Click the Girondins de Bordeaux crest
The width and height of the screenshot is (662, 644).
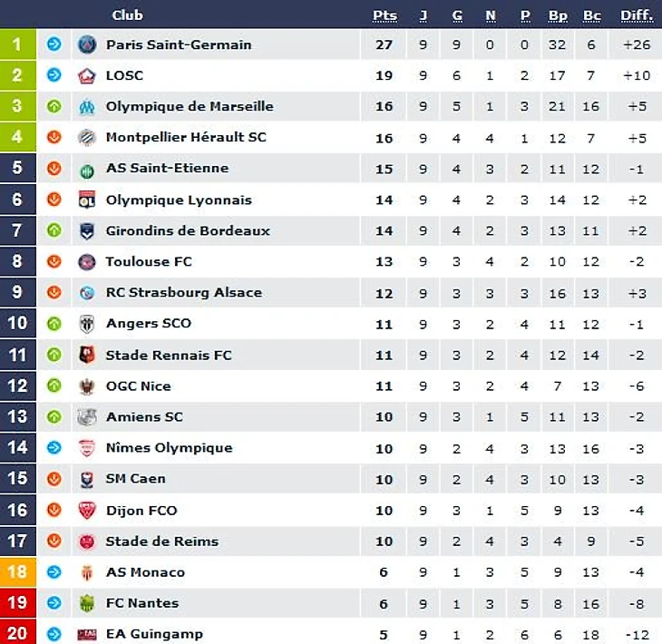(87, 230)
